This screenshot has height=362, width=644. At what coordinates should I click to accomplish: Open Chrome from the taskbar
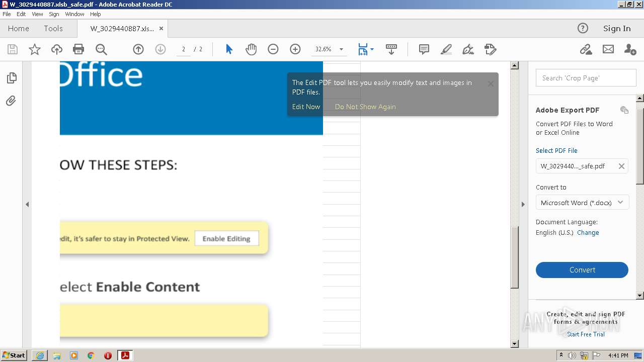91,355
